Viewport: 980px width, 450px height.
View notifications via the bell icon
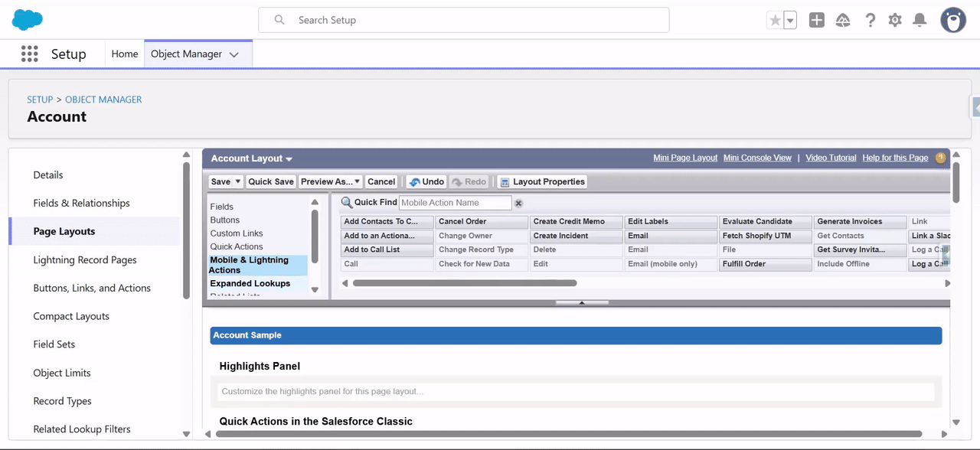pyautogui.click(x=920, y=21)
